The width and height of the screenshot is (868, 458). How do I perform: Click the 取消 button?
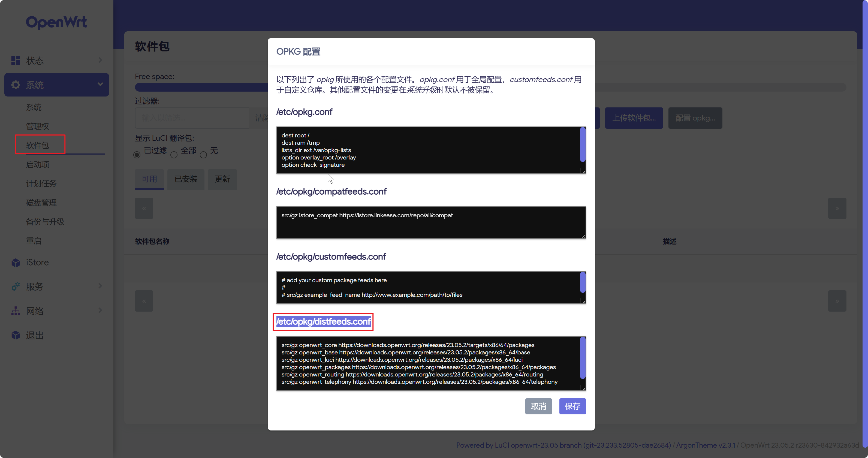point(538,406)
